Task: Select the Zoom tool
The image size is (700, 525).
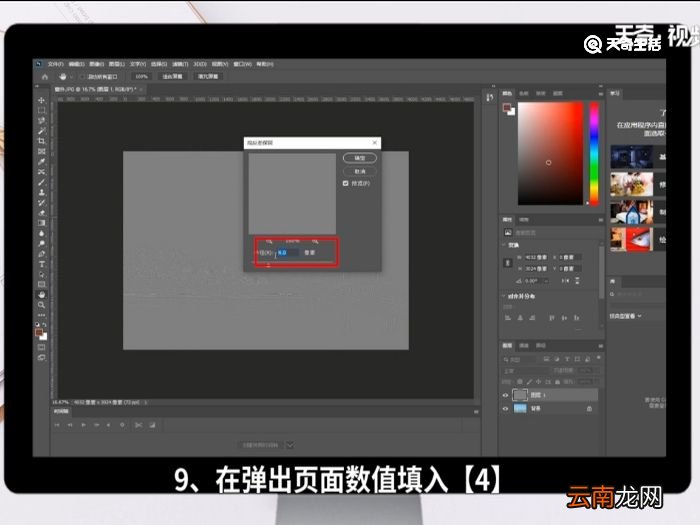Action: click(x=41, y=305)
